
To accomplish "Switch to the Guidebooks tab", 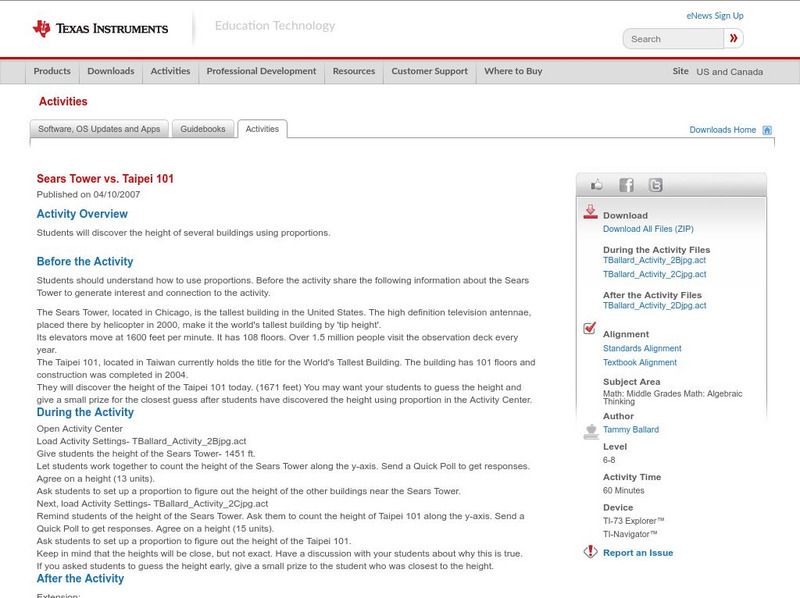I will click(203, 129).
